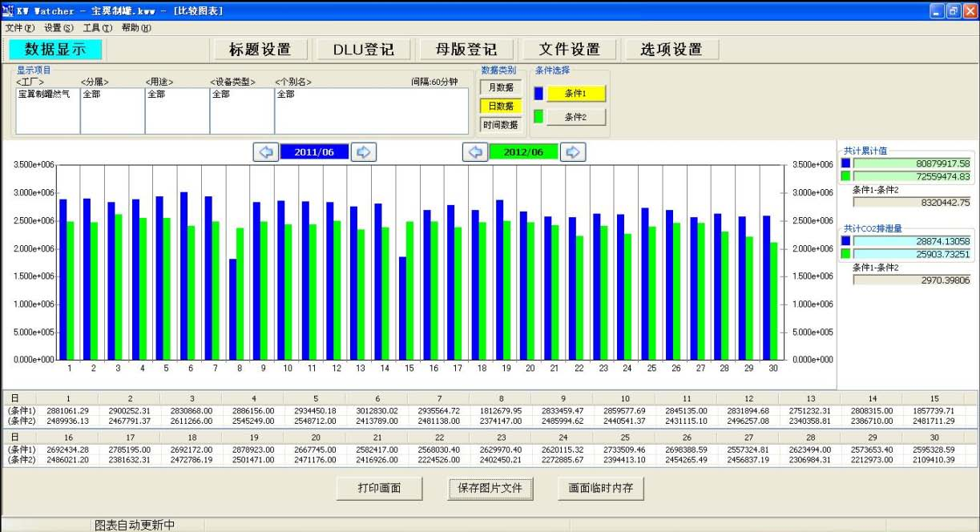Image resolution: width=980 pixels, height=532 pixels.
Task: Open the 文件设置 tab
Action: coord(570,49)
